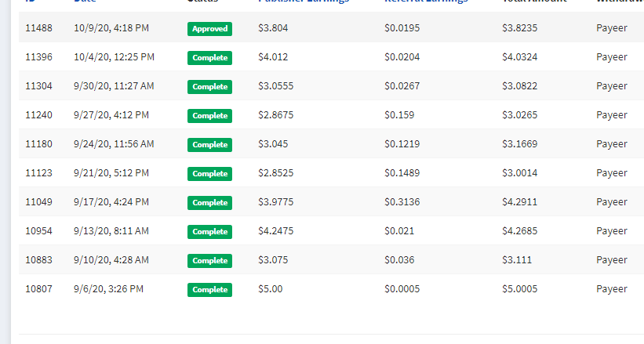644x344 pixels.
Task: Click Complete badge for withdrawal 10883
Action: click(209, 261)
